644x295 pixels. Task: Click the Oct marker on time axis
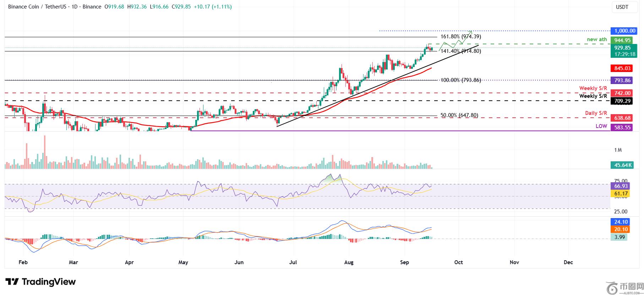(458, 262)
